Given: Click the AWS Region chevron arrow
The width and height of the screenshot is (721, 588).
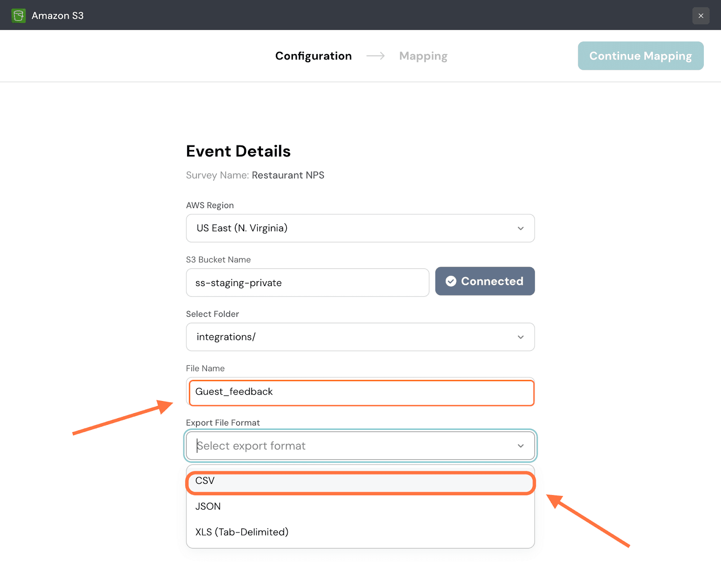Looking at the screenshot, I should point(520,228).
